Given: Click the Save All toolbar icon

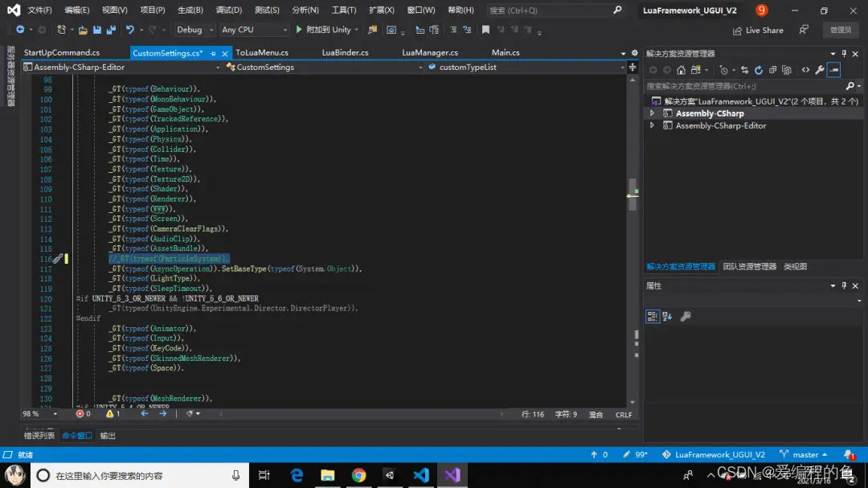Looking at the screenshot, I should (x=109, y=30).
